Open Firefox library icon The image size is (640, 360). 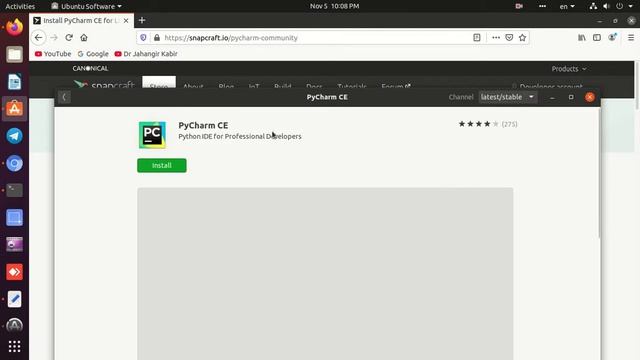coord(582,38)
